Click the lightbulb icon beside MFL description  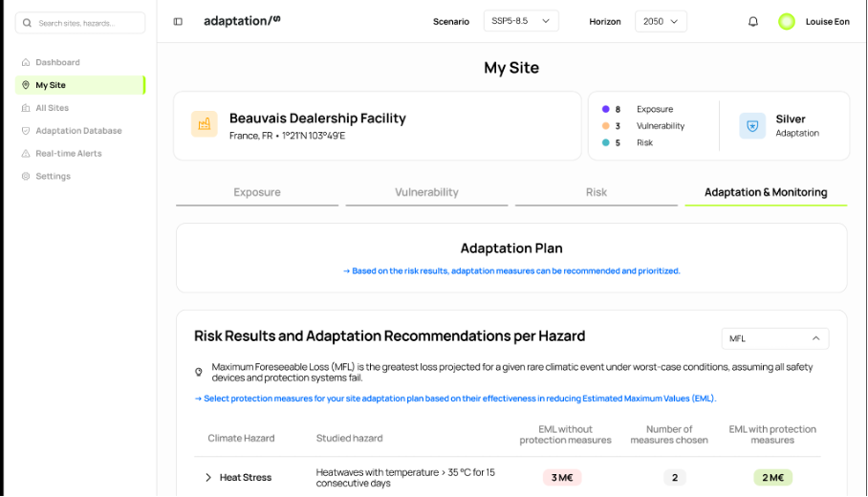pyautogui.click(x=199, y=372)
